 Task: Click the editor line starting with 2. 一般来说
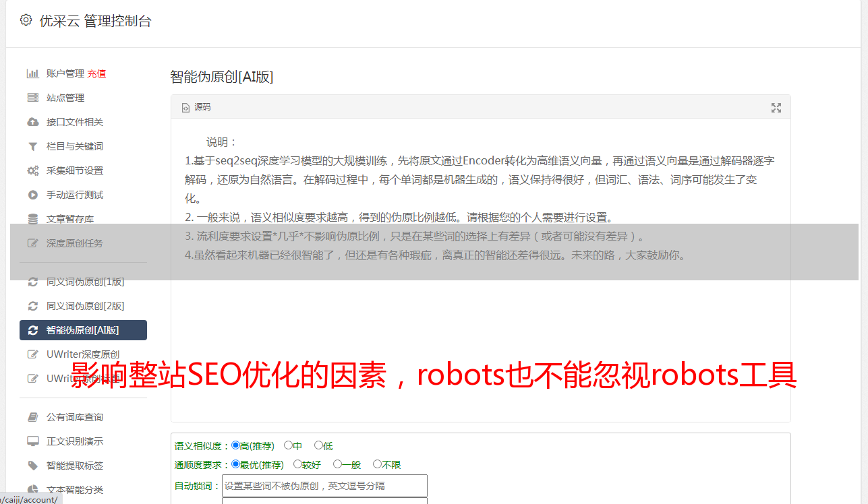coord(399,218)
